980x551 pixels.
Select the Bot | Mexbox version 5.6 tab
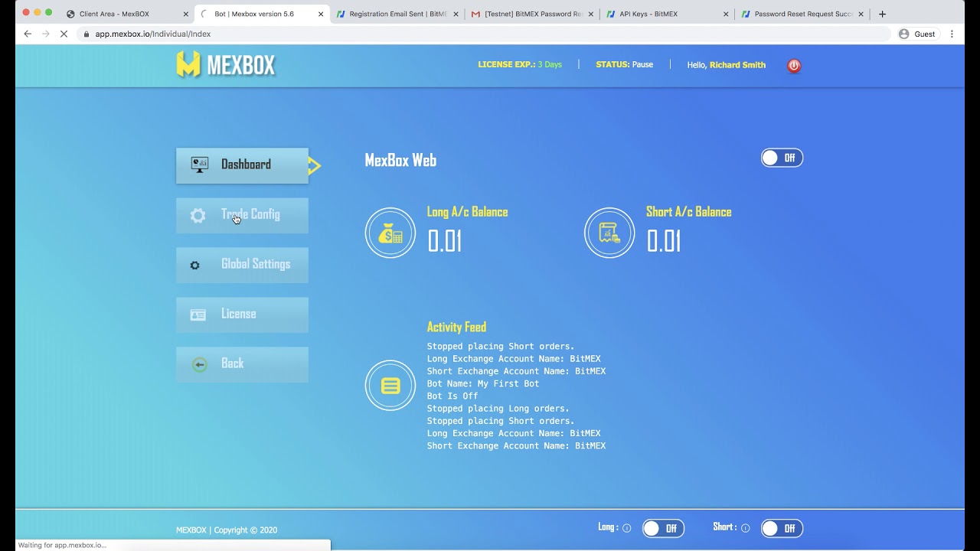(x=262, y=14)
